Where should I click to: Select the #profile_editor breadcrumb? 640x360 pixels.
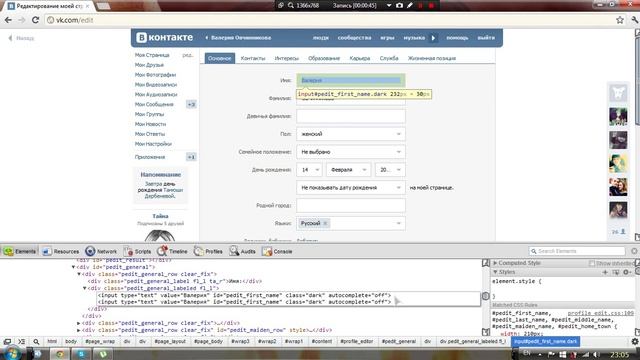click(356, 342)
